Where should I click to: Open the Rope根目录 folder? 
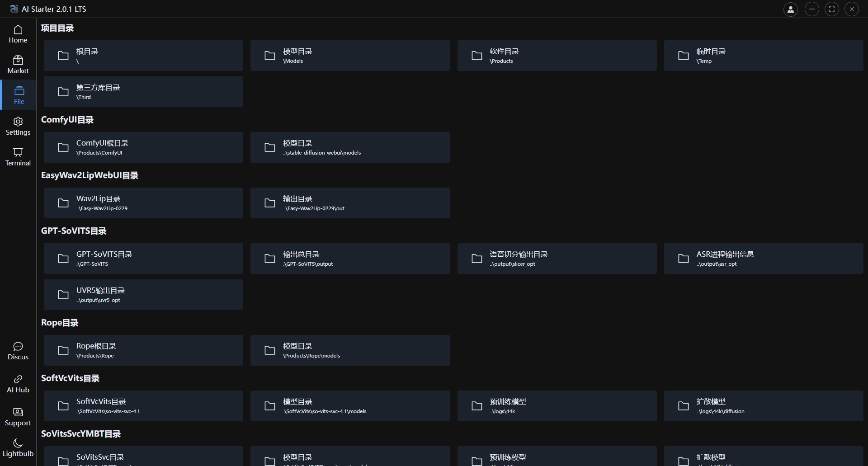point(143,350)
